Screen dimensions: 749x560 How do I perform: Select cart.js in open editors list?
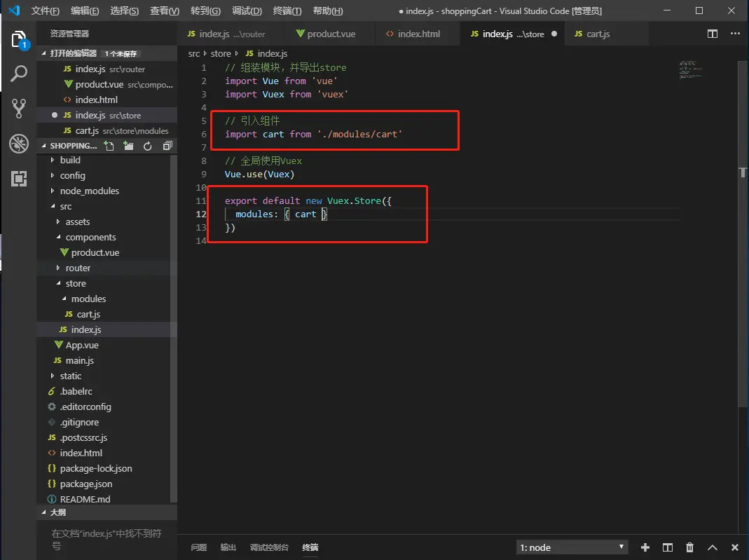pos(106,131)
